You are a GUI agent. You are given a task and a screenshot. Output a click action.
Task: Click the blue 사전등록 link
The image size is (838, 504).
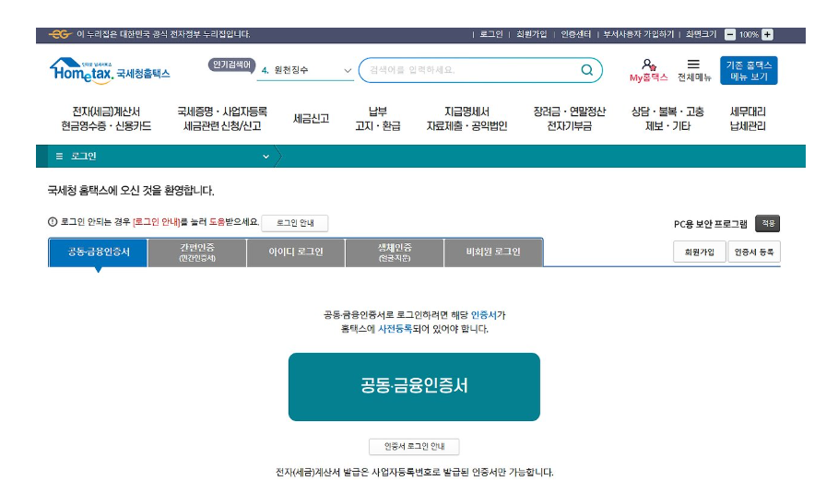coord(395,329)
